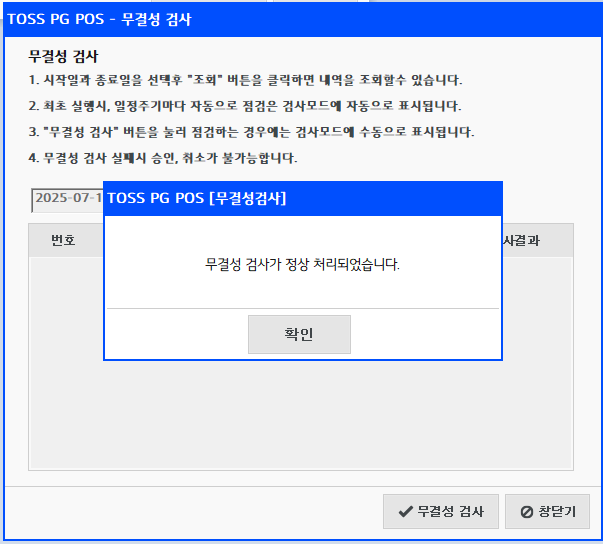Click the checkmark icon on 무결성 검사 button
Screen dimensions: 603x544
(x=405, y=511)
